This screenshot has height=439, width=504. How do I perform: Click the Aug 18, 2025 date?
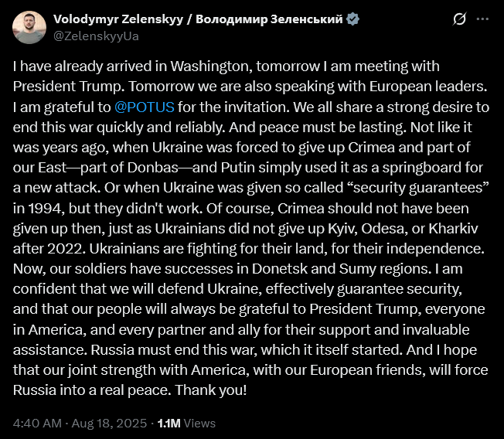click(109, 424)
